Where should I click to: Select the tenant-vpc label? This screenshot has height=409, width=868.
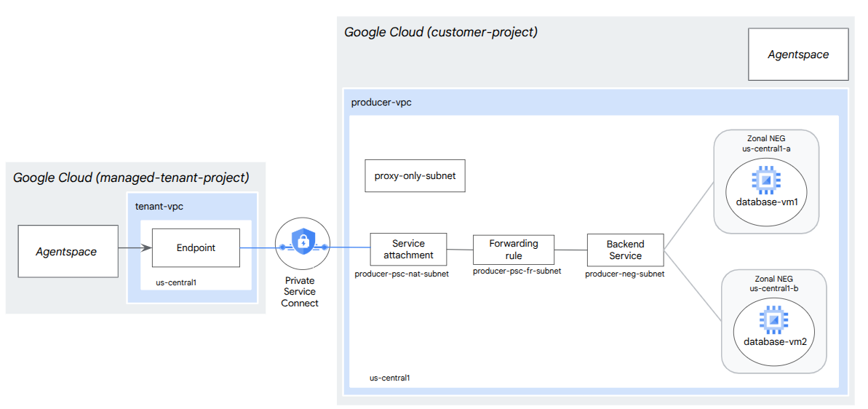(159, 207)
